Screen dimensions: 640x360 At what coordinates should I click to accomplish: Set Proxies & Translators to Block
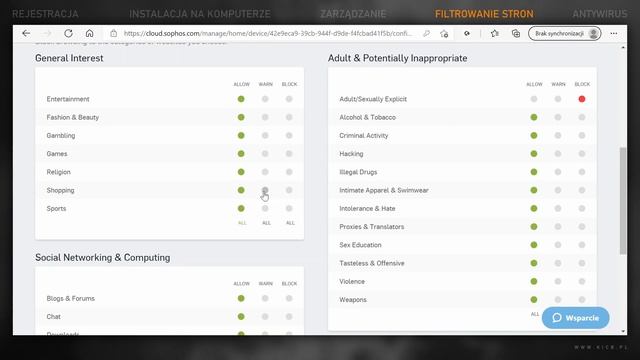582,227
